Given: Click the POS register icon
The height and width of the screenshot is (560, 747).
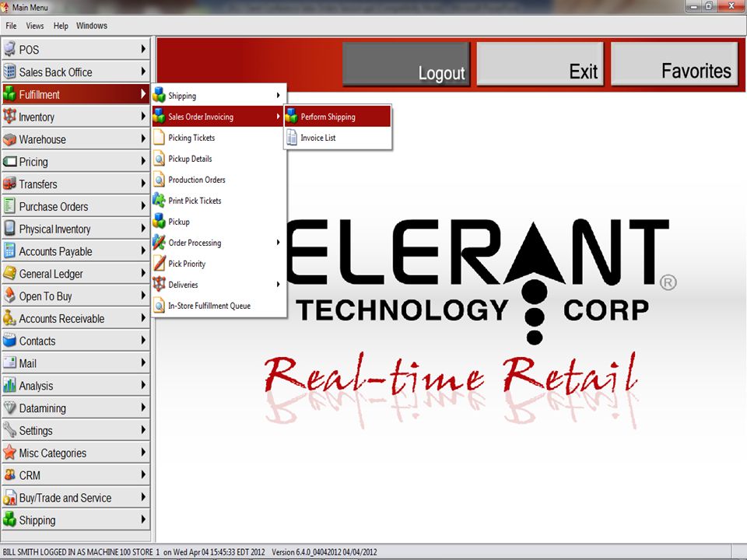Looking at the screenshot, I should (x=9, y=49).
